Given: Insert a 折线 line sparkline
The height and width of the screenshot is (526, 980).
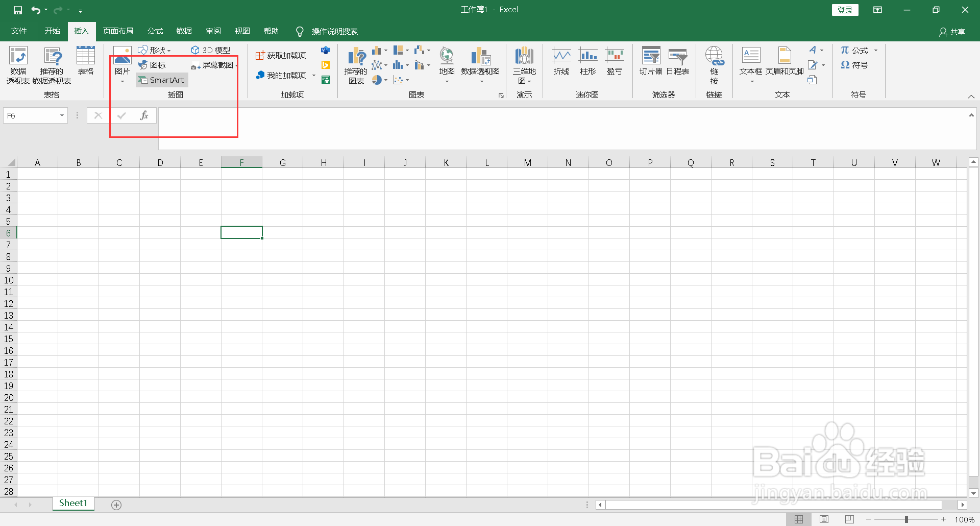Looking at the screenshot, I should 561,60.
